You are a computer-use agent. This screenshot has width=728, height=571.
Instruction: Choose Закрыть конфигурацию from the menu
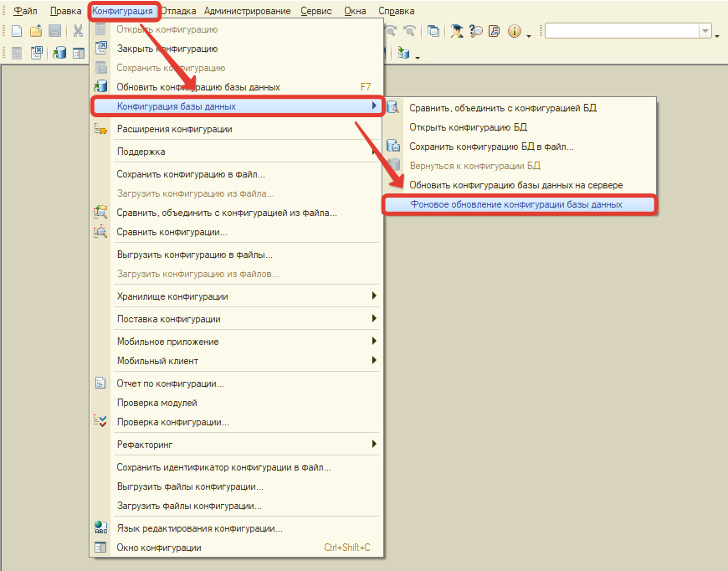237,49
